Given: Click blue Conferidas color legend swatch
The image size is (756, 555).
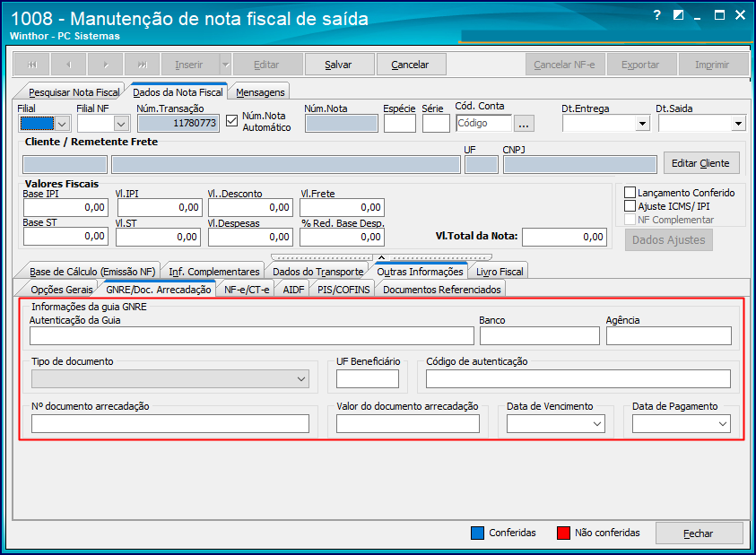Looking at the screenshot, I should click(477, 533).
